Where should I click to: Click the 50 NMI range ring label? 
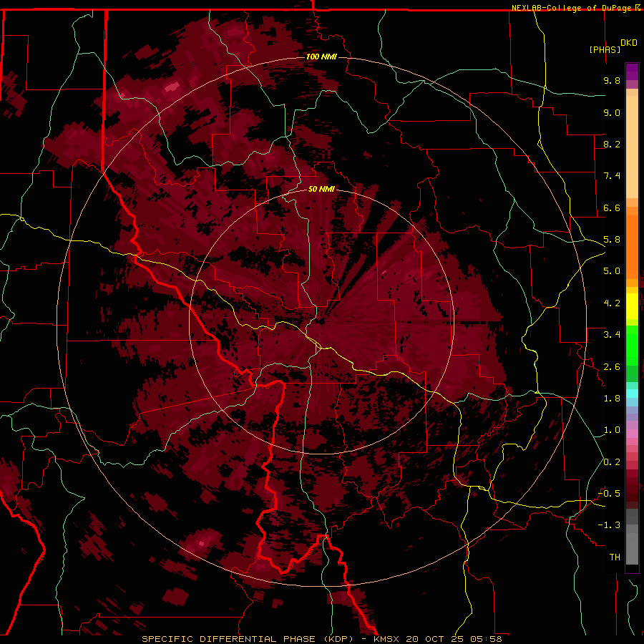point(321,189)
